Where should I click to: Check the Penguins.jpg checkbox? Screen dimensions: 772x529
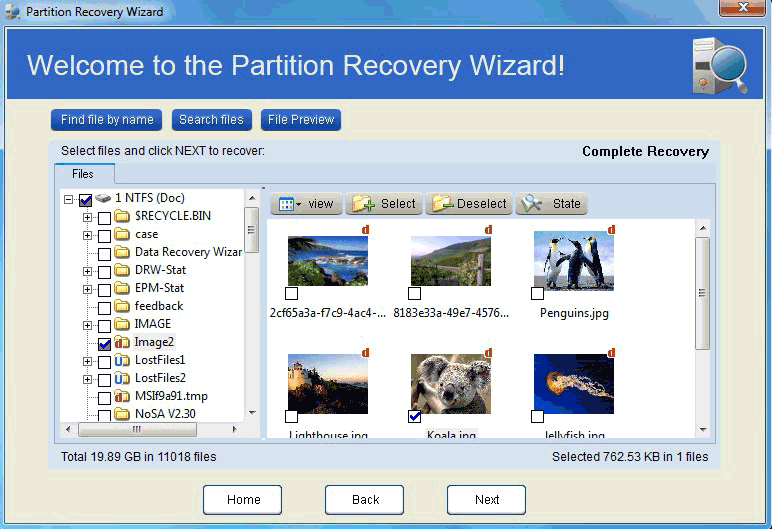coord(538,294)
